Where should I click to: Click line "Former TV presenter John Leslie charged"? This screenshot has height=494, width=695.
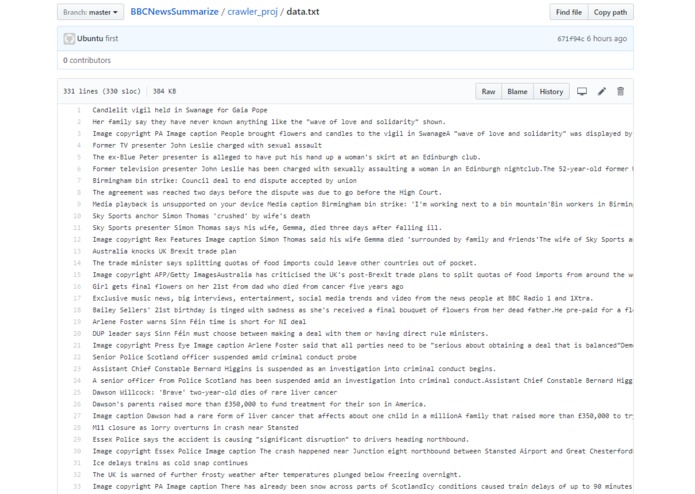pyautogui.click(x=207, y=145)
